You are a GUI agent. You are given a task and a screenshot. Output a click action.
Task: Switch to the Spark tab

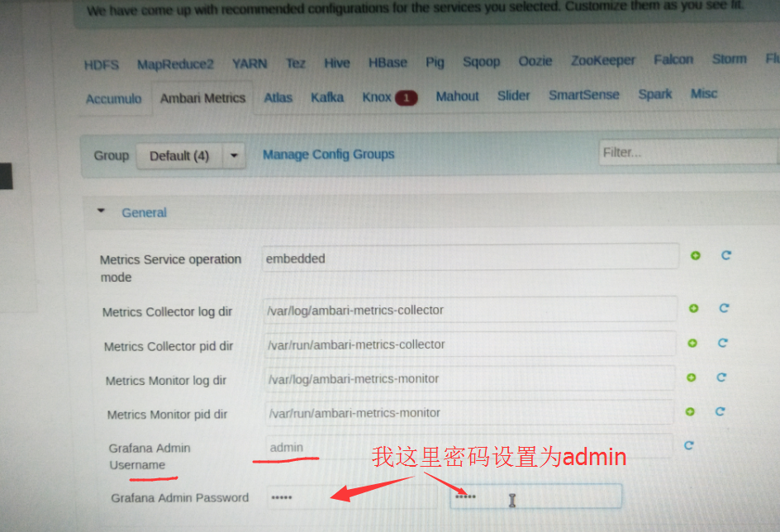654,94
